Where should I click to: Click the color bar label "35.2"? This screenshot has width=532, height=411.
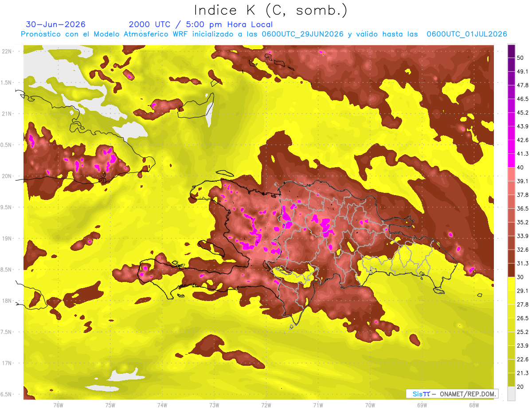[x=523, y=222]
